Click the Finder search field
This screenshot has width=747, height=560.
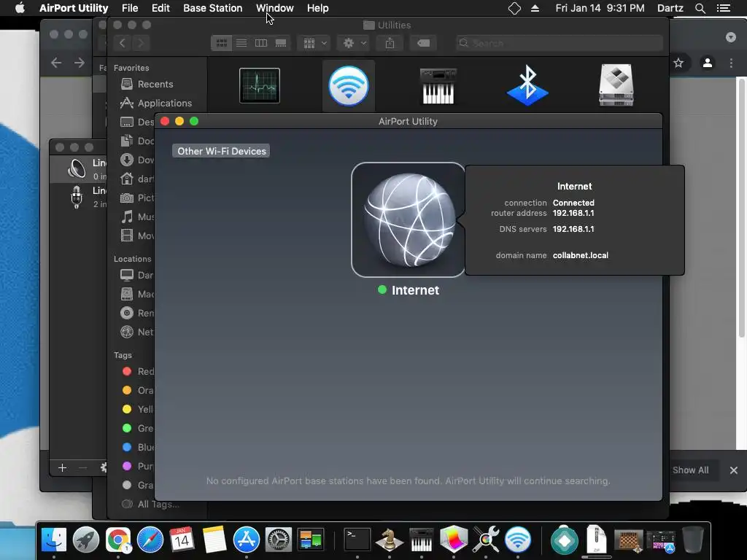[x=560, y=43]
